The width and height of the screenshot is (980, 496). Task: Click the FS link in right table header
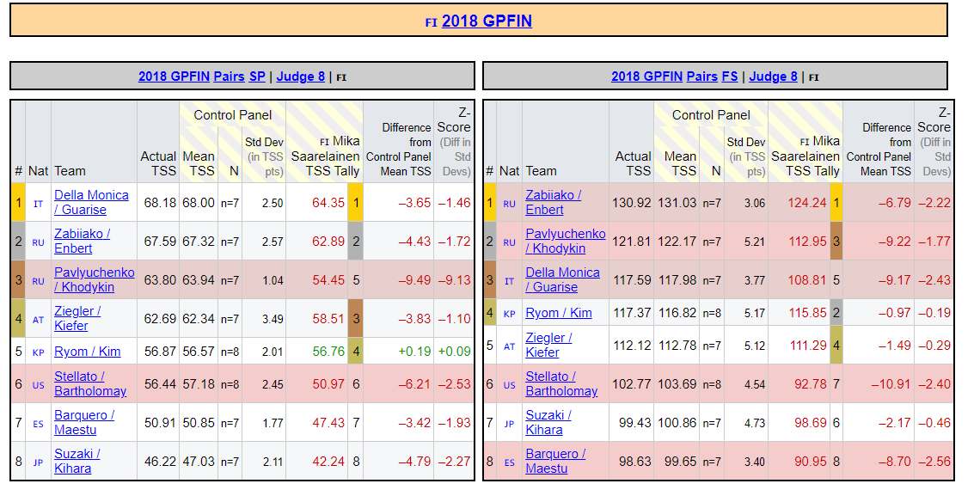[729, 76]
